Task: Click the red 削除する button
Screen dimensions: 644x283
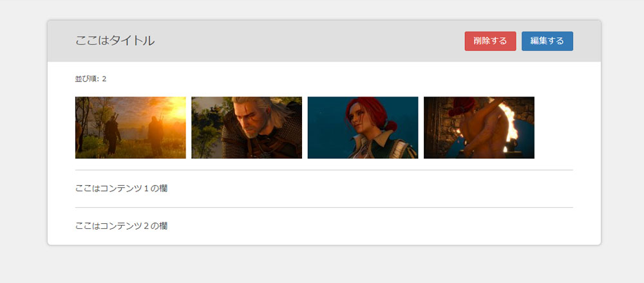Action: [490, 41]
